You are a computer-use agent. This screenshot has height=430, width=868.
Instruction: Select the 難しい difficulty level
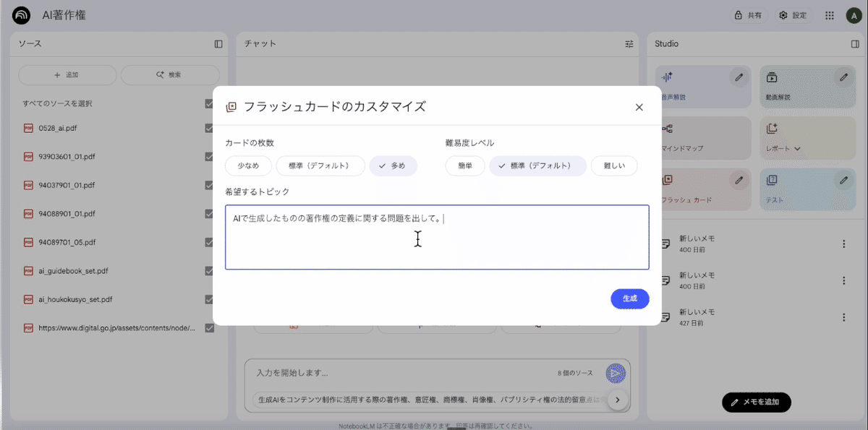(614, 165)
